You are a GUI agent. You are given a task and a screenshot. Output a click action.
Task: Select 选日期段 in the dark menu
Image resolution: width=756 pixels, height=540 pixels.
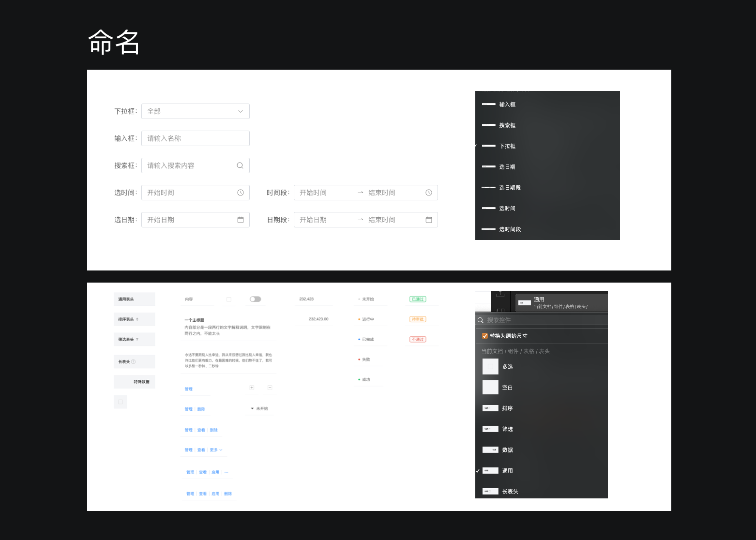pos(510,188)
